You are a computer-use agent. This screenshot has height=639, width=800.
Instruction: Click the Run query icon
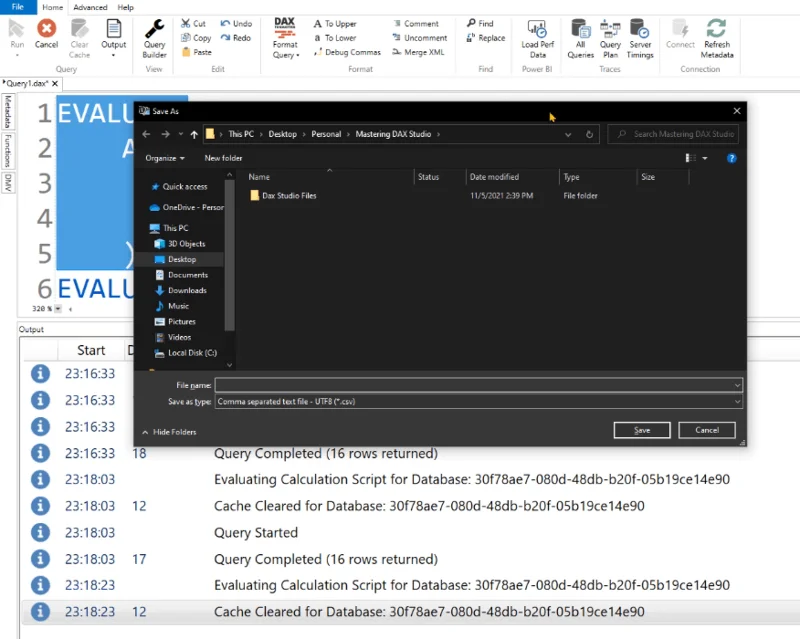pyautogui.click(x=17, y=29)
